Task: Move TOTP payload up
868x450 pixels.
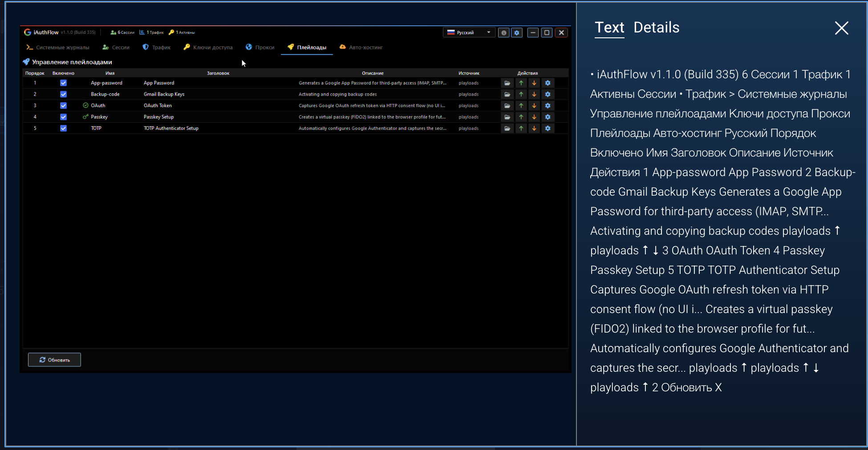Action: [x=521, y=129]
